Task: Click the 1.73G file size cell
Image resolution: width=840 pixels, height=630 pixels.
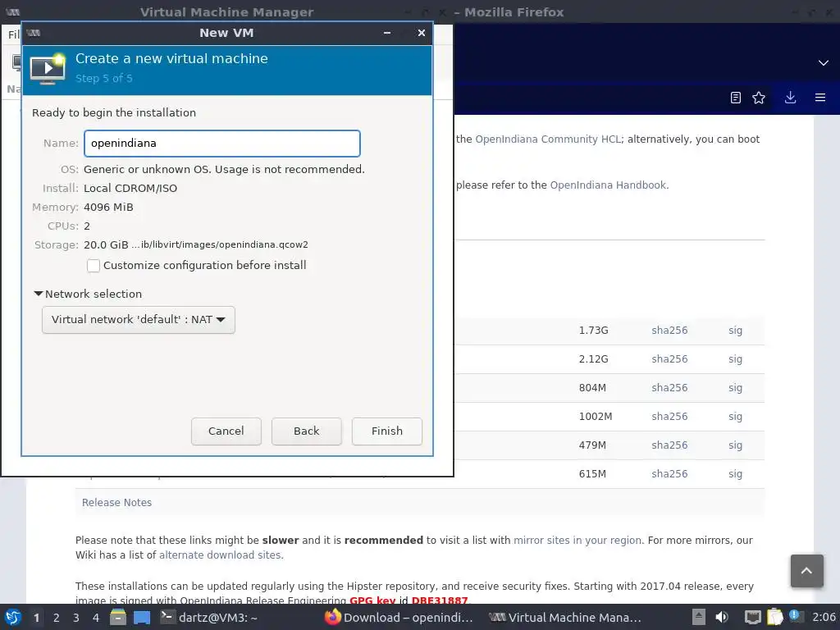Action: coord(594,331)
